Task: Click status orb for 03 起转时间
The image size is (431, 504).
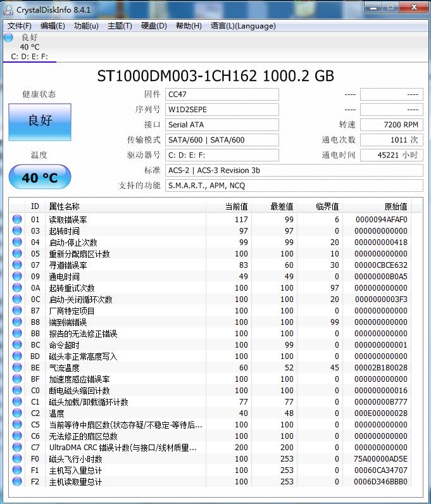Action: click(17, 230)
